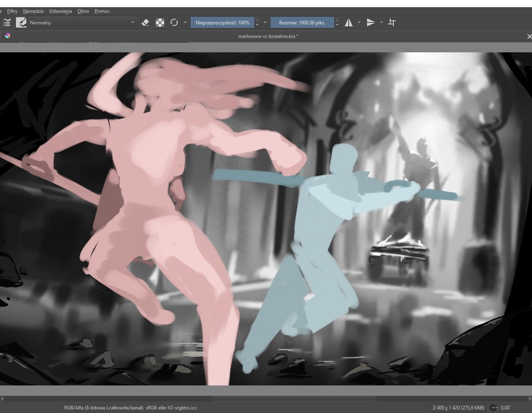Click the scrollbar left arrow

point(2,399)
